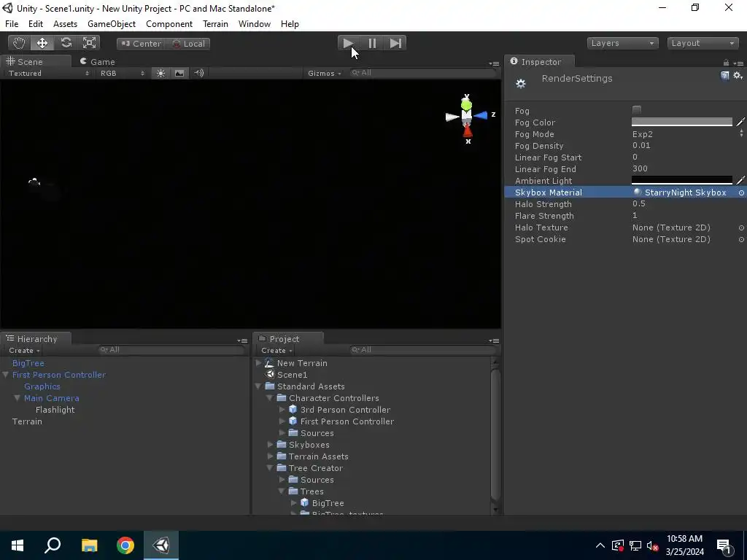This screenshot has height=560, width=747.
Task: Open RGB render mode dropdown
Action: 123,74
